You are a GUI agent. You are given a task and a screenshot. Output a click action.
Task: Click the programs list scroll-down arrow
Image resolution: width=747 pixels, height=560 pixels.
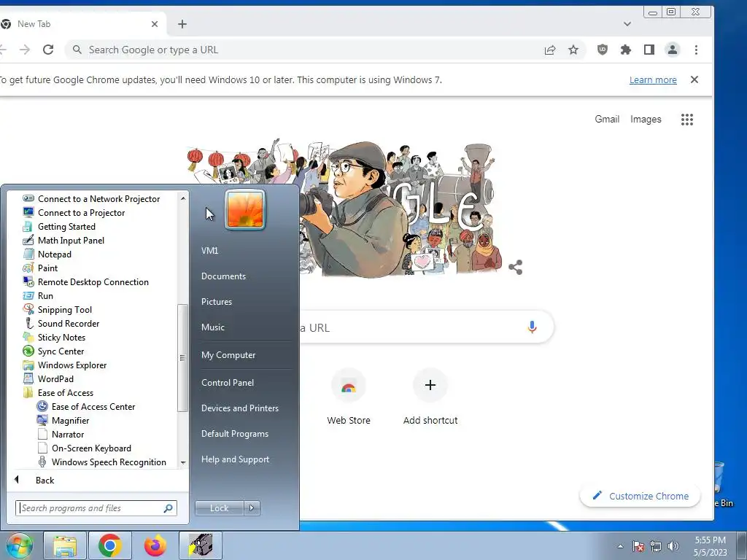pyautogui.click(x=183, y=462)
